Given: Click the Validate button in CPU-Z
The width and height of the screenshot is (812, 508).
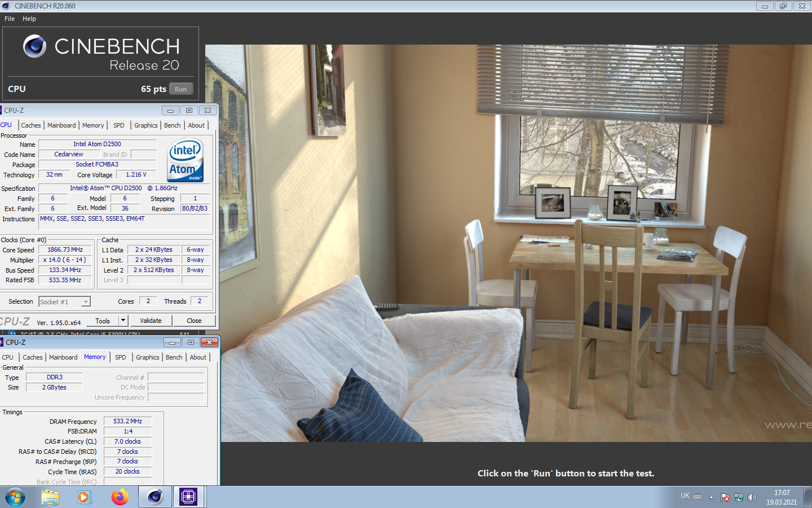Looking at the screenshot, I should tap(151, 321).
